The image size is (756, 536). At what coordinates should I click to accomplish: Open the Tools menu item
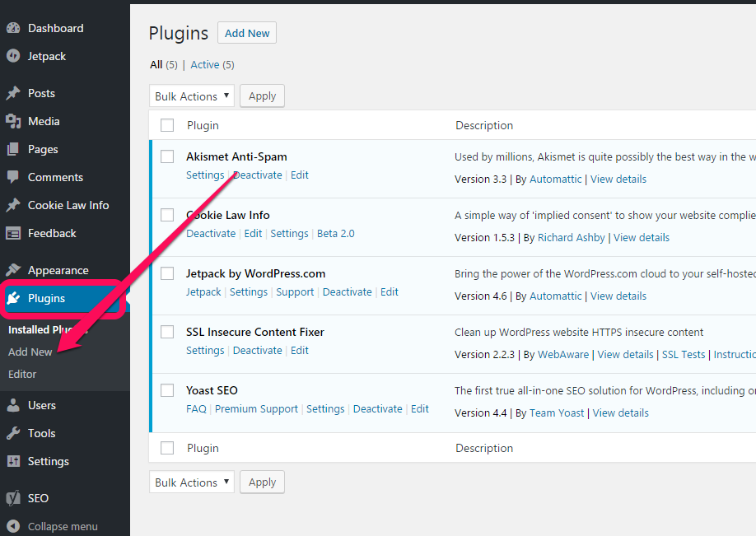pos(41,433)
